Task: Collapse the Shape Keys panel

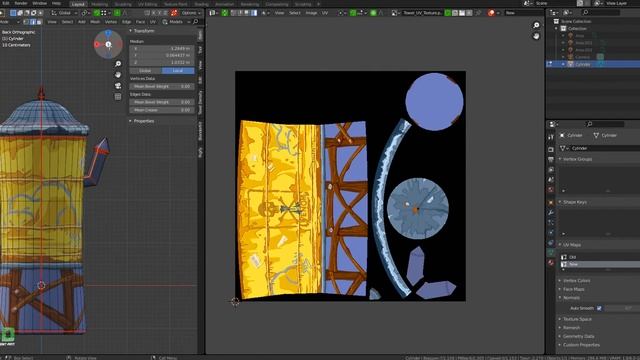Action: [573, 202]
